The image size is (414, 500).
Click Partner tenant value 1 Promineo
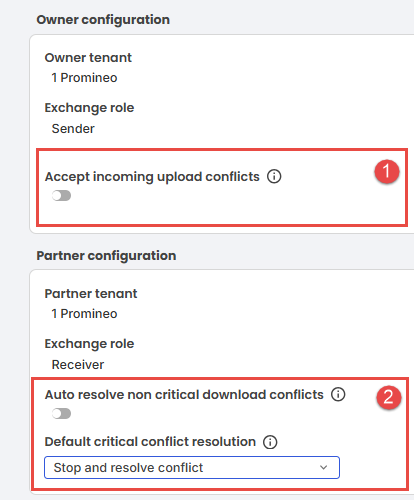coord(84,314)
